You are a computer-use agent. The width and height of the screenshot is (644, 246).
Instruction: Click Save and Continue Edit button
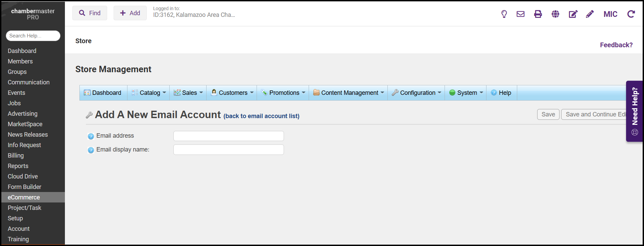(594, 114)
